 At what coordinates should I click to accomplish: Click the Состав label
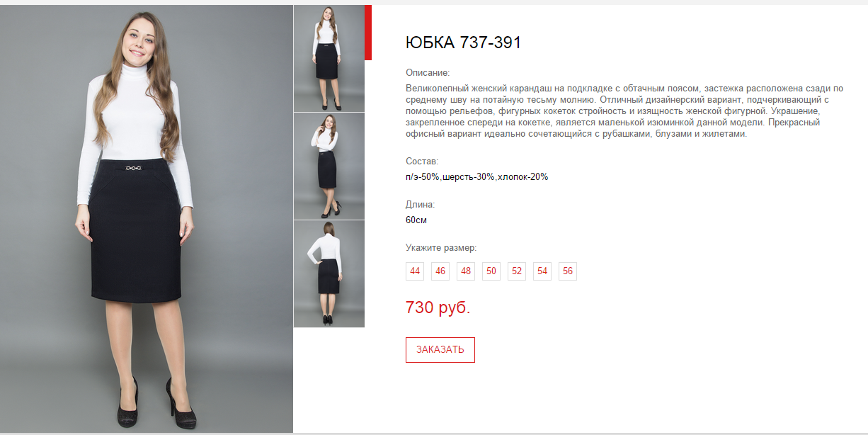pyautogui.click(x=422, y=162)
